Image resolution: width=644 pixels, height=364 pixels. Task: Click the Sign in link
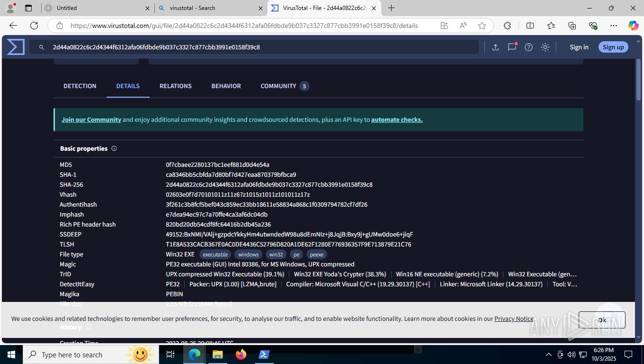point(579,47)
